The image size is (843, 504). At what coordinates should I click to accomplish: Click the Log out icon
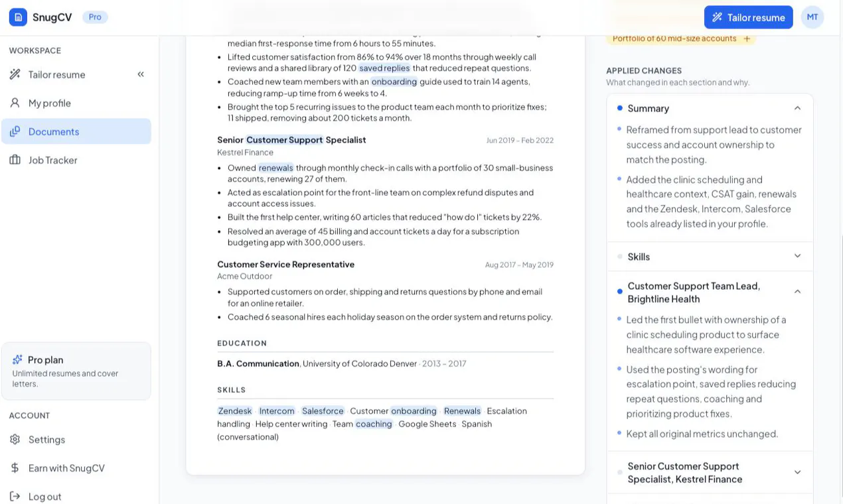coord(15,497)
